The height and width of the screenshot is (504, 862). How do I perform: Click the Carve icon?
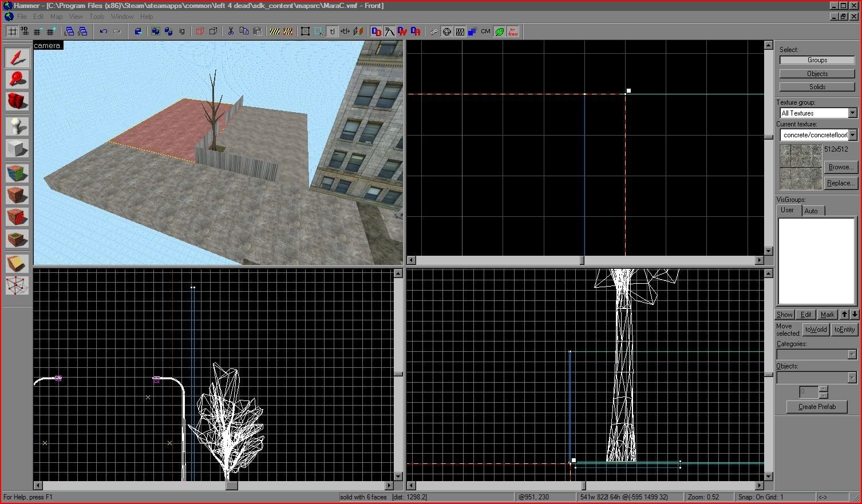coord(138,31)
